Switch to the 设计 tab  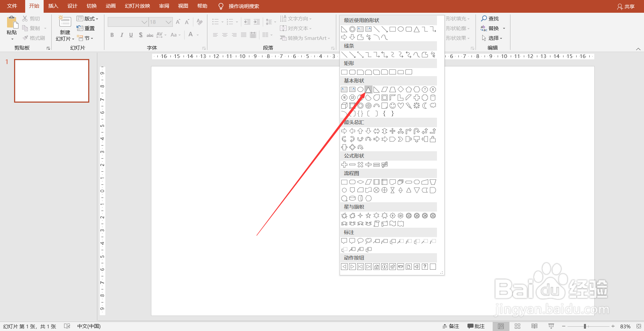(72, 6)
